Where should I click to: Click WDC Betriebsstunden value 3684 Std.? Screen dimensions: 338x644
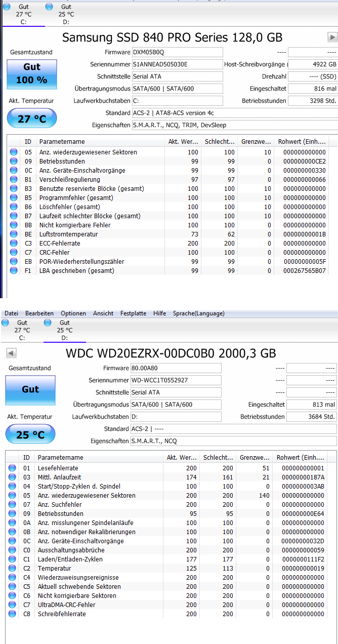(x=311, y=417)
